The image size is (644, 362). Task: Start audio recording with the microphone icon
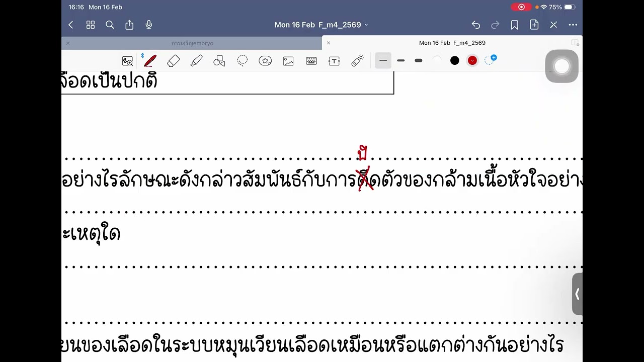[149, 25]
